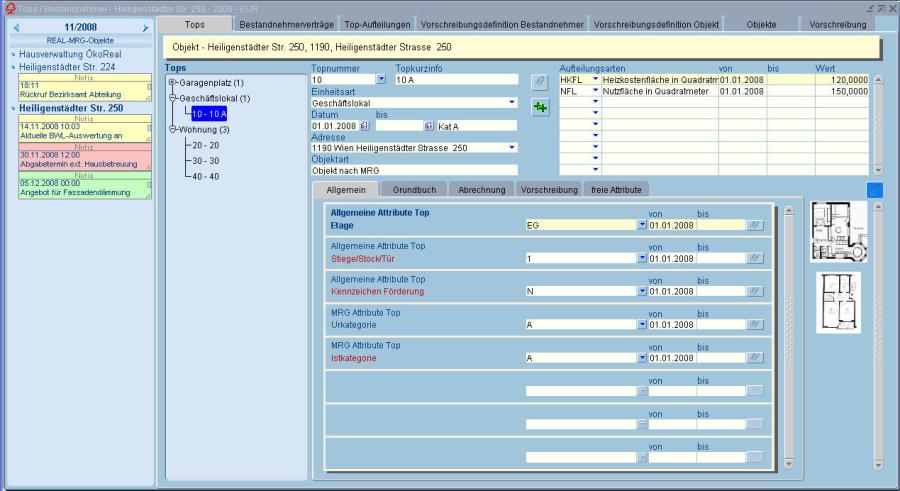Select the 20 - 20 tree item
900x491 pixels.
coord(205,145)
